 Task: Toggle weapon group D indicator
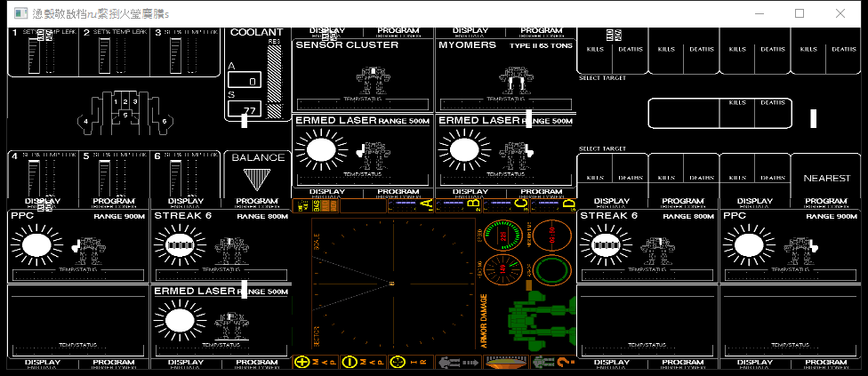[x=553, y=205]
